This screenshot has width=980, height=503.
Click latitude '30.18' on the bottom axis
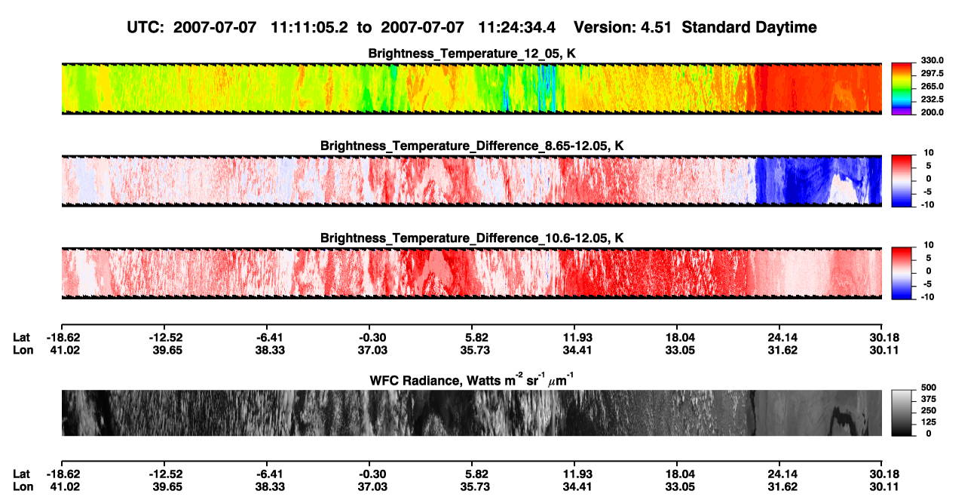(x=882, y=474)
